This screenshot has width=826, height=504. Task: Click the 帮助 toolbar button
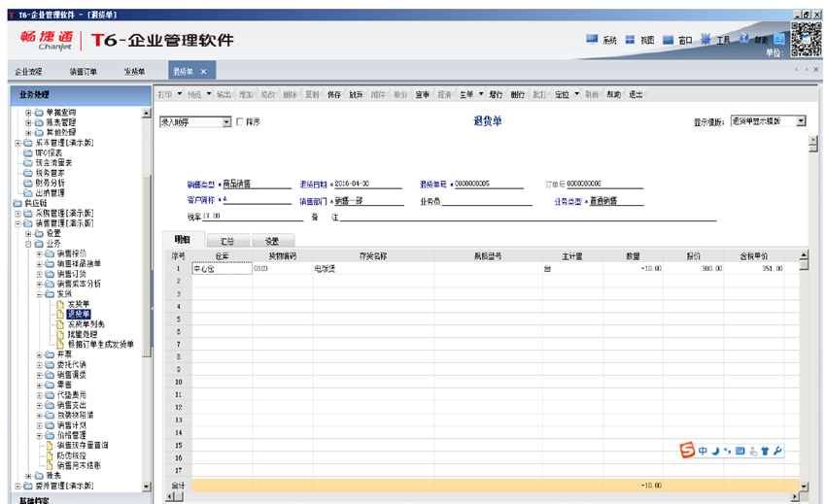[614, 95]
